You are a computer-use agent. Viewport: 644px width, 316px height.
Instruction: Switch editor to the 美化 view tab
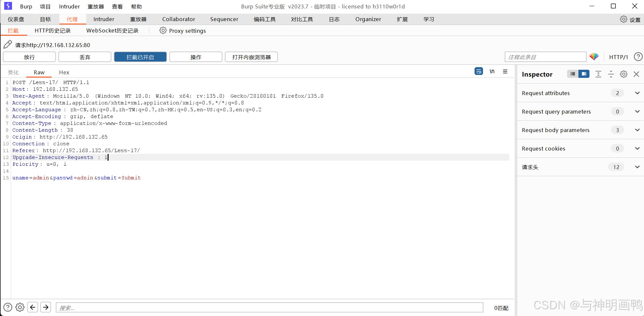point(13,72)
